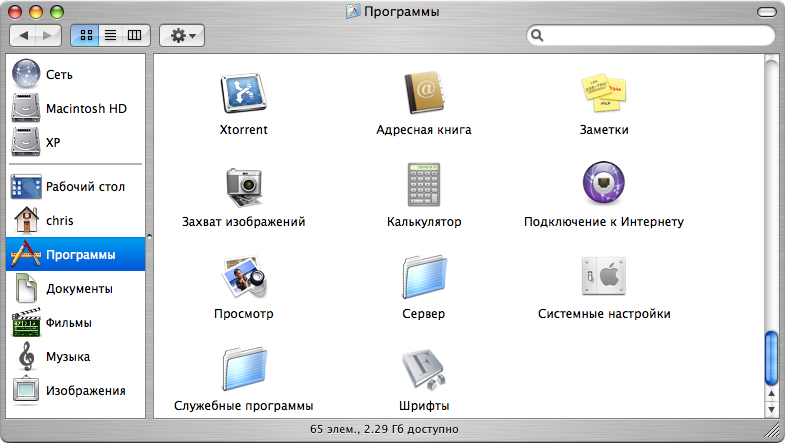
Task: Select the XP volume in sidebar
Action: coord(76,142)
